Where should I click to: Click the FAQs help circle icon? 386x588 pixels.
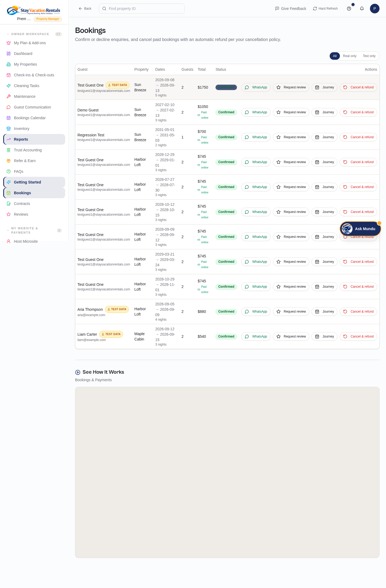coord(9,171)
